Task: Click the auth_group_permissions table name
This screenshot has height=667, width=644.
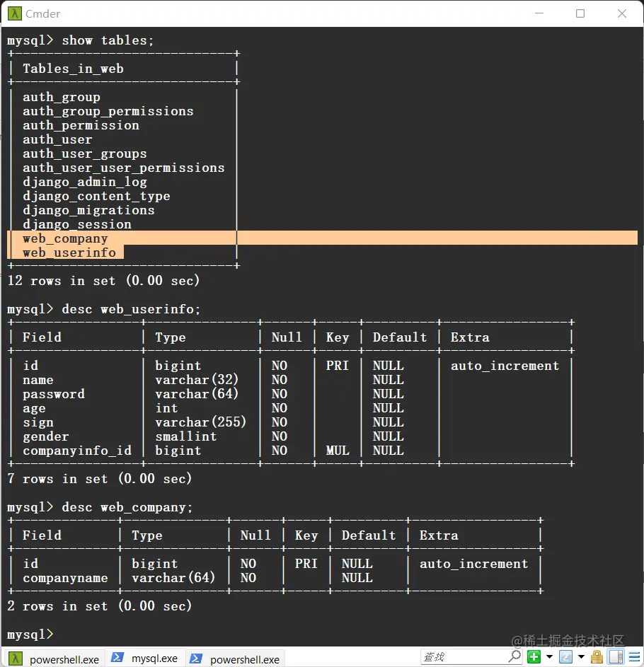Action: pos(108,112)
